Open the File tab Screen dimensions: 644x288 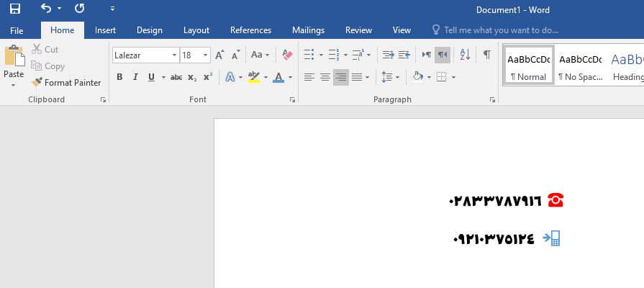[x=17, y=30]
